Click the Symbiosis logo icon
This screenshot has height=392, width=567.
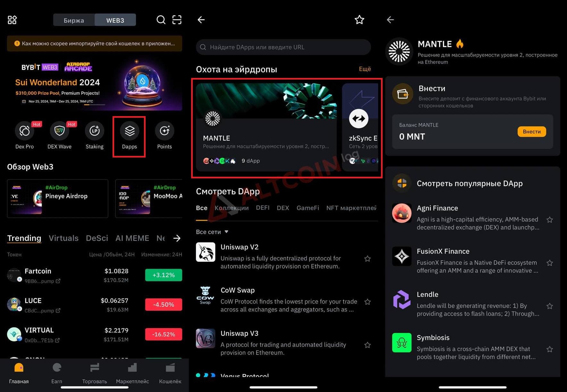tap(402, 343)
